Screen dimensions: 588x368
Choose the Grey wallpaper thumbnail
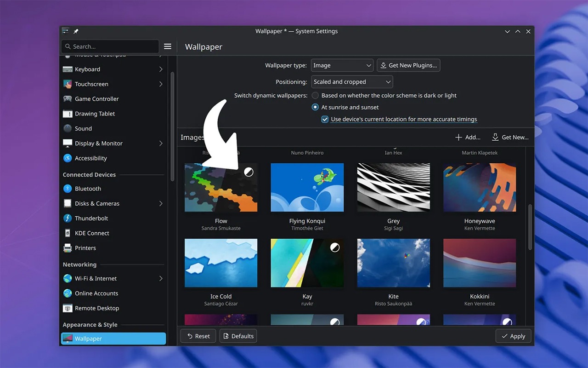coord(394,187)
